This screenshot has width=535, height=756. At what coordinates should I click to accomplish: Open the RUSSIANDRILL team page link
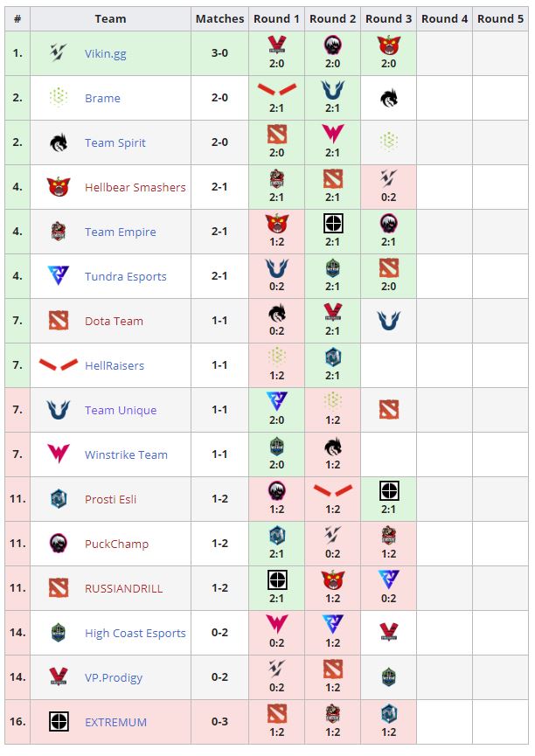click(x=123, y=589)
